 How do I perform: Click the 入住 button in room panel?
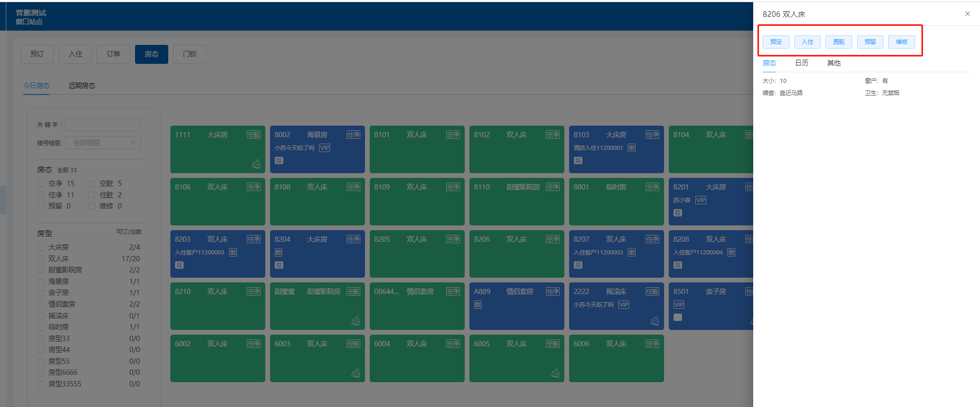click(807, 42)
